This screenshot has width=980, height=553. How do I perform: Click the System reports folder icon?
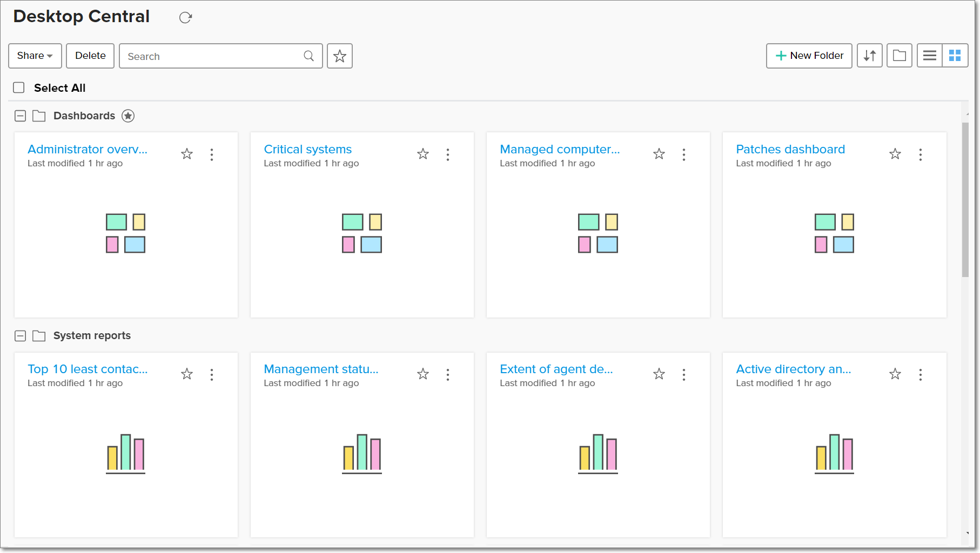tap(39, 336)
